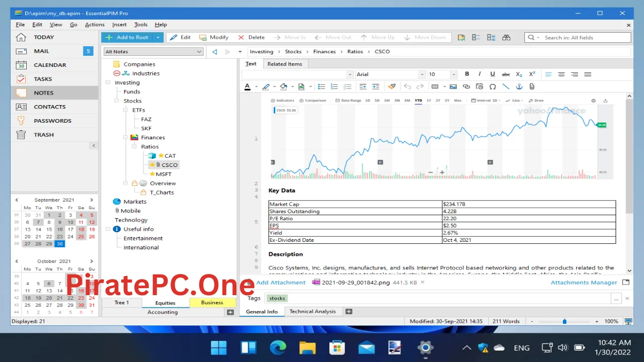Switch to the Equities tree tab
This screenshot has height=362, width=644.
click(x=165, y=303)
